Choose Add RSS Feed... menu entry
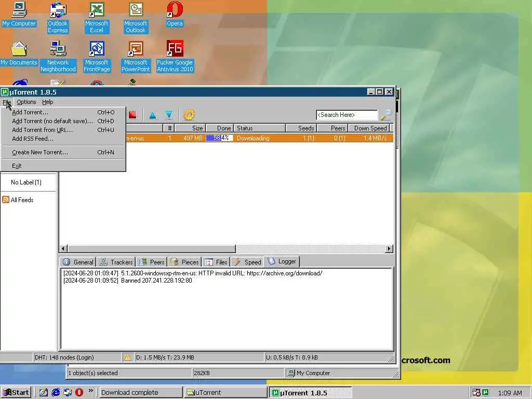 63,139
